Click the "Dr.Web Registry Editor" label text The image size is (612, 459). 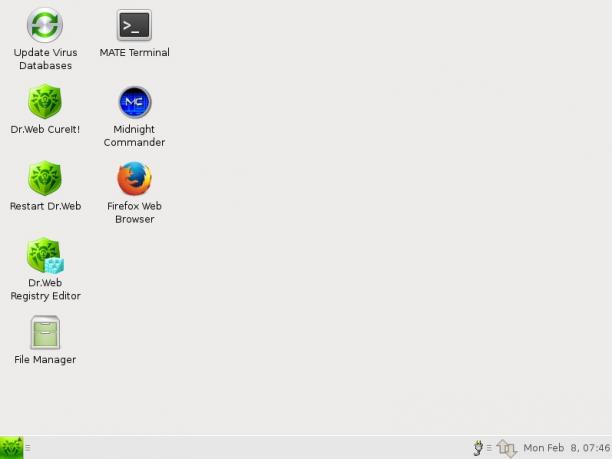point(45,289)
